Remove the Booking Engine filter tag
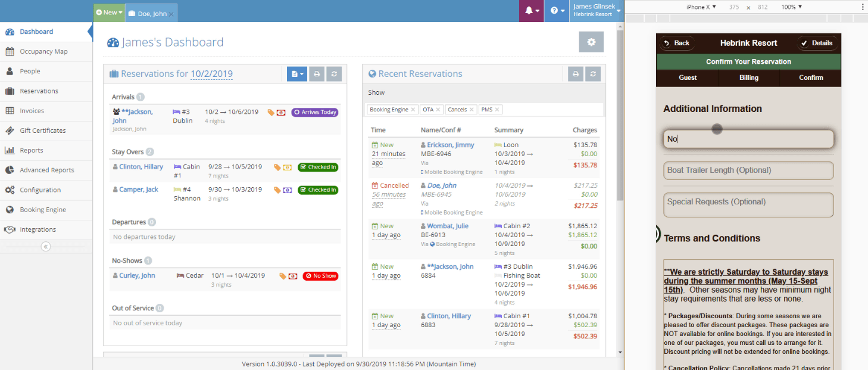 413,110
